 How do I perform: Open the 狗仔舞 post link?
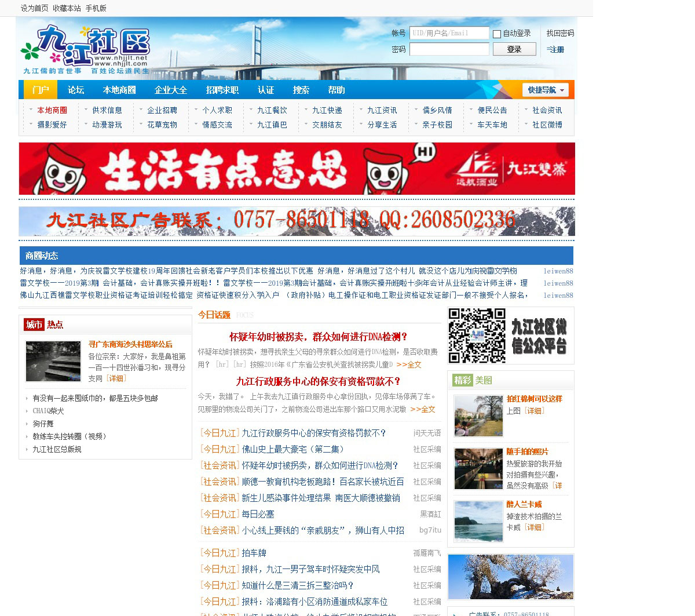click(43, 424)
